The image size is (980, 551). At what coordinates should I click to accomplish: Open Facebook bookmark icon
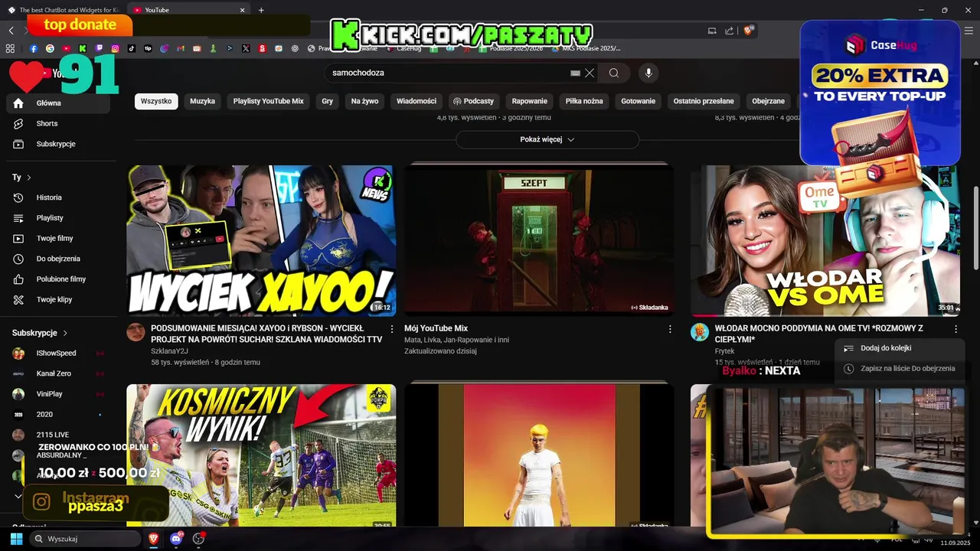point(34,48)
